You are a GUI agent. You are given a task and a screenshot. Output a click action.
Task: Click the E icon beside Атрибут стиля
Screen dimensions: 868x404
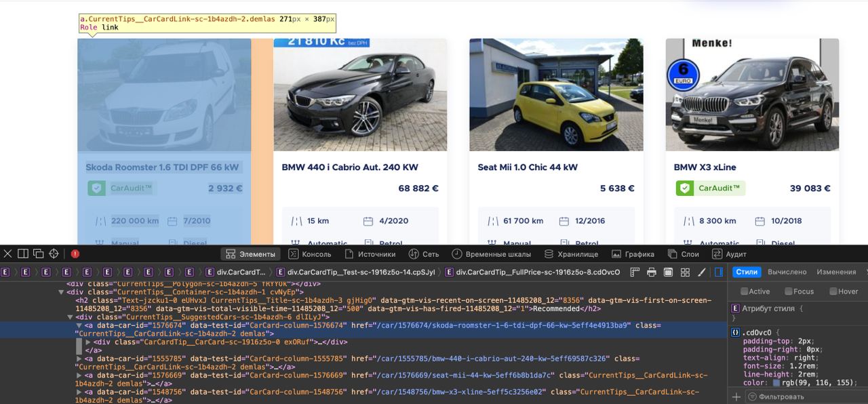[x=735, y=308]
